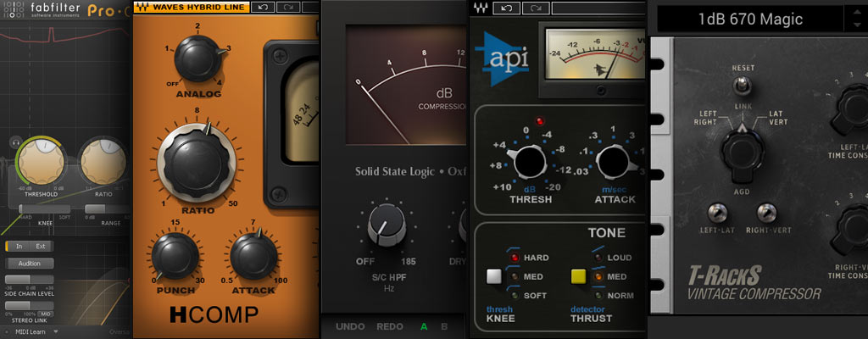Screen dimensions: 868x339
Task: Select the In side-chain option in Pro-C
Action: click(x=19, y=247)
